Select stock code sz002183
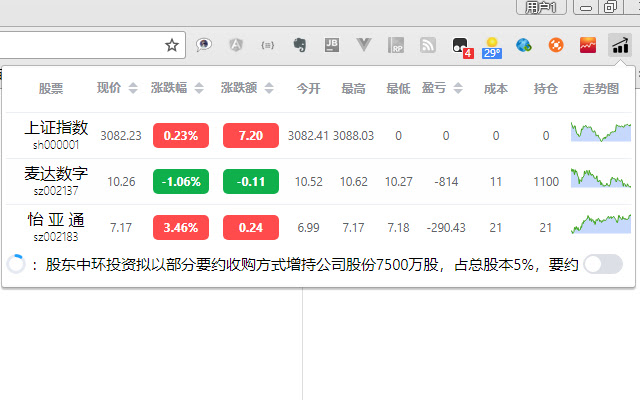The height and width of the screenshot is (400, 640). coord(56,237)
